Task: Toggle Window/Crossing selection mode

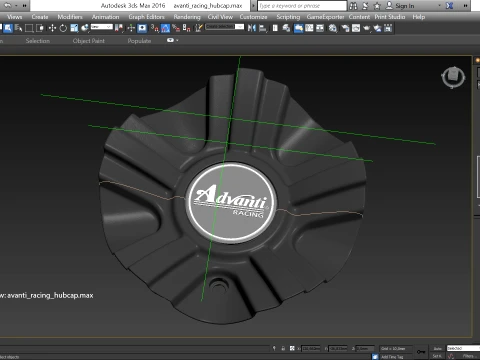Action: [39, 28]
